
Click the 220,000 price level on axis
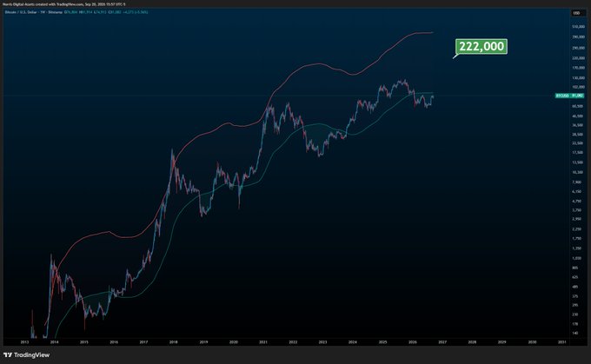(578, 58)
